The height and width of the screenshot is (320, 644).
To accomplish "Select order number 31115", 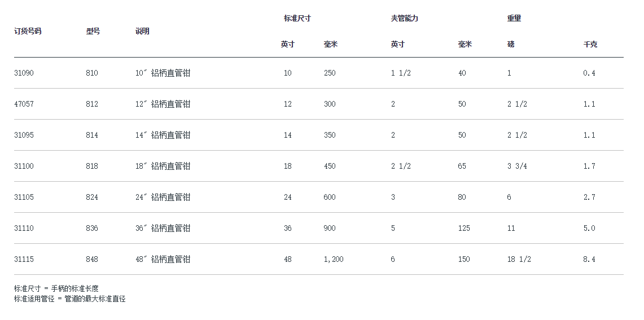I will coord(24,259).
